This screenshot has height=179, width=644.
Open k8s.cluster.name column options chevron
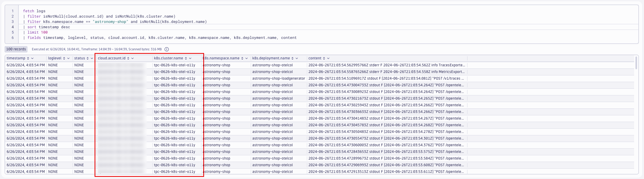pos(190,58)
